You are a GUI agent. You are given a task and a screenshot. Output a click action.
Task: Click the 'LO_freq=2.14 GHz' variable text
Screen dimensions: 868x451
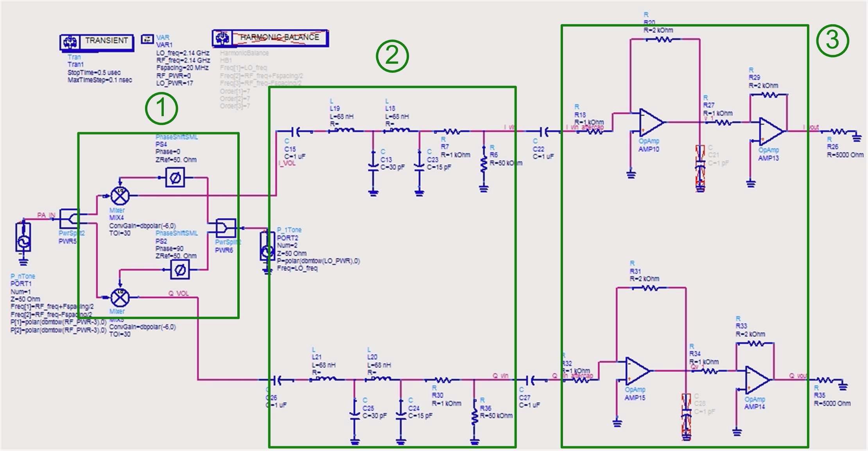point(183,53)
